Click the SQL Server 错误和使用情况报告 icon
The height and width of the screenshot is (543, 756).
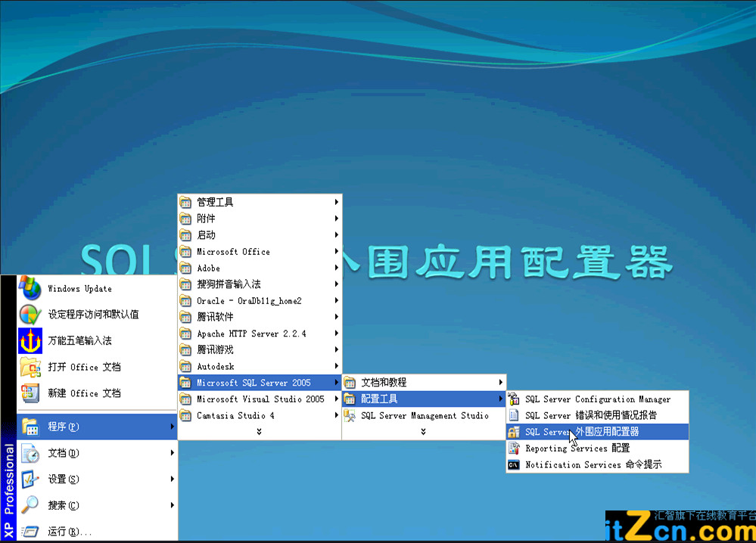tap(514, 415)
